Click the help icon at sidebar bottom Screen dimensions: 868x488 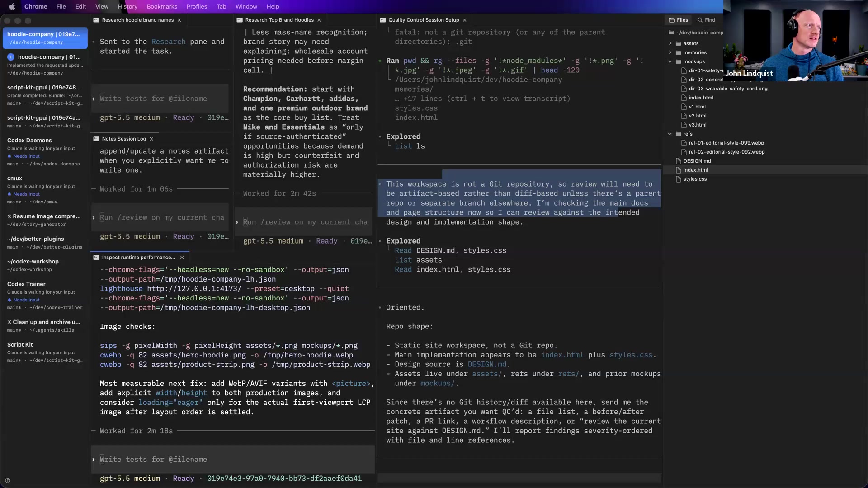(x=7, y=481)
